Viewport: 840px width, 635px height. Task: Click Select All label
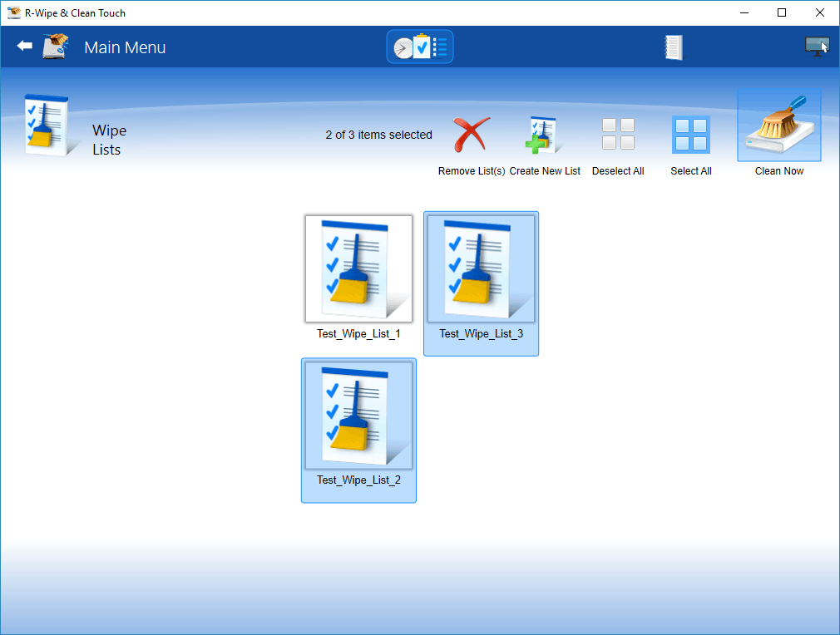(691, 170)
